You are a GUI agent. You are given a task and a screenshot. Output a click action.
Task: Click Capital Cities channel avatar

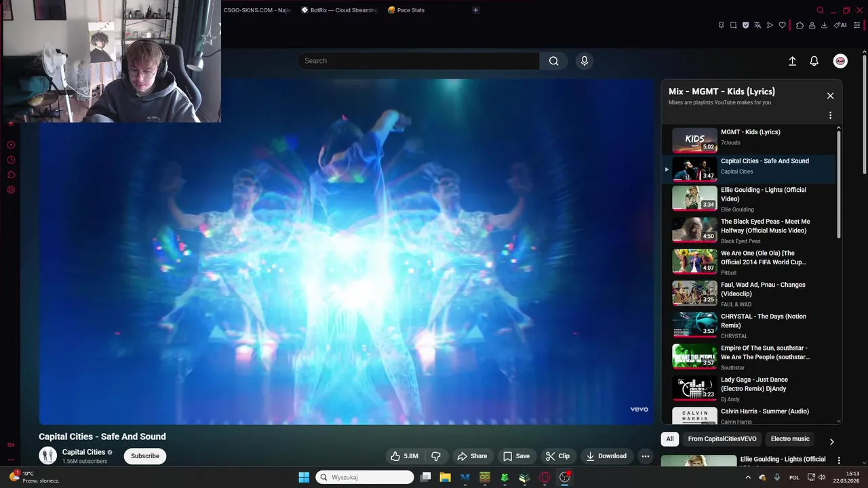(x=47, y=455)
